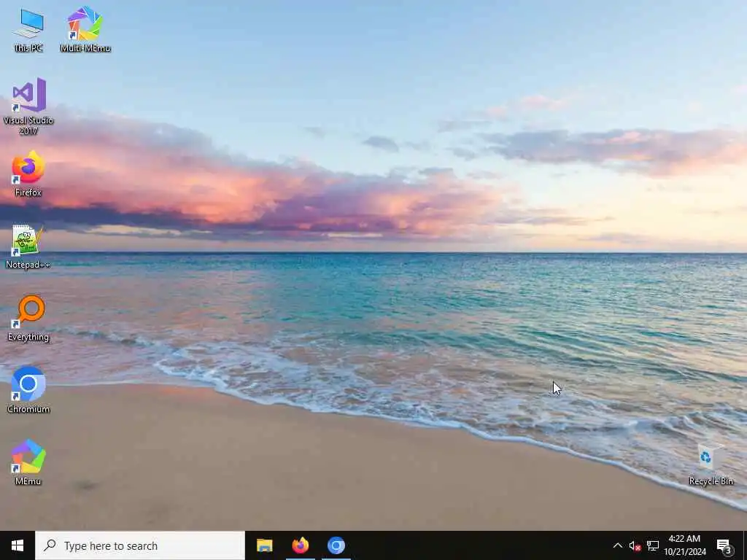Image resolution: width=747 pixels, height=560 pixels.
Task: Select the Firefox desktop shortcut
Action: click(x=28, y=174)
